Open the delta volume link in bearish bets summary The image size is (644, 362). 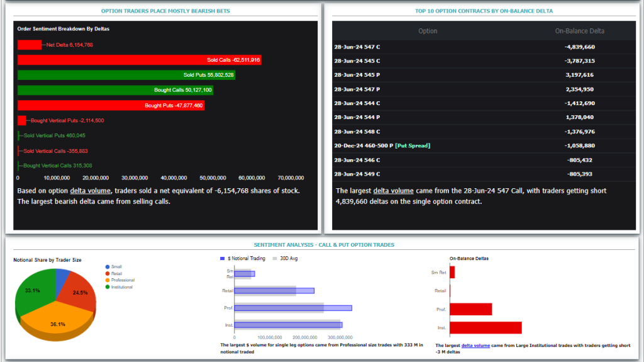point(91,191)
